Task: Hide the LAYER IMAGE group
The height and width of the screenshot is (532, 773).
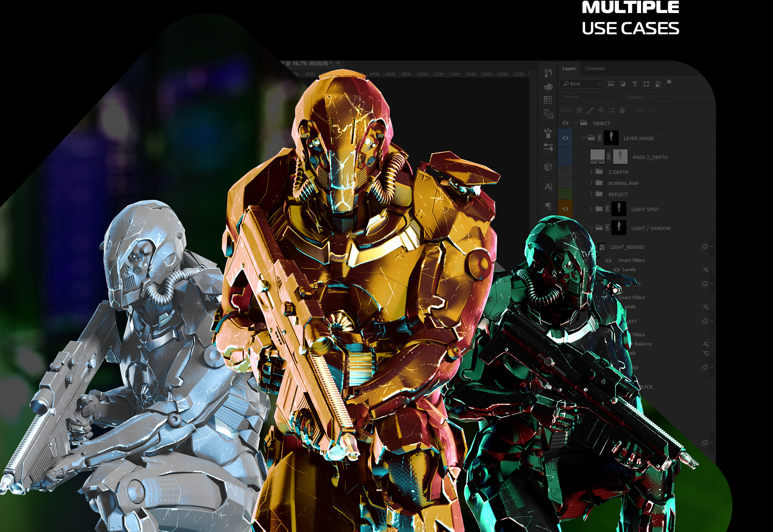Action: coord(565,138)
